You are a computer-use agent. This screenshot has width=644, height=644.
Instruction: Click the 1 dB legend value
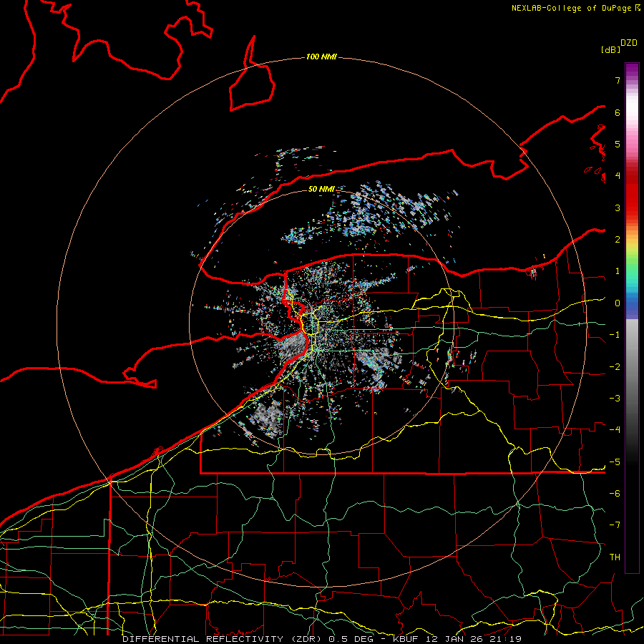pos(618,271)
